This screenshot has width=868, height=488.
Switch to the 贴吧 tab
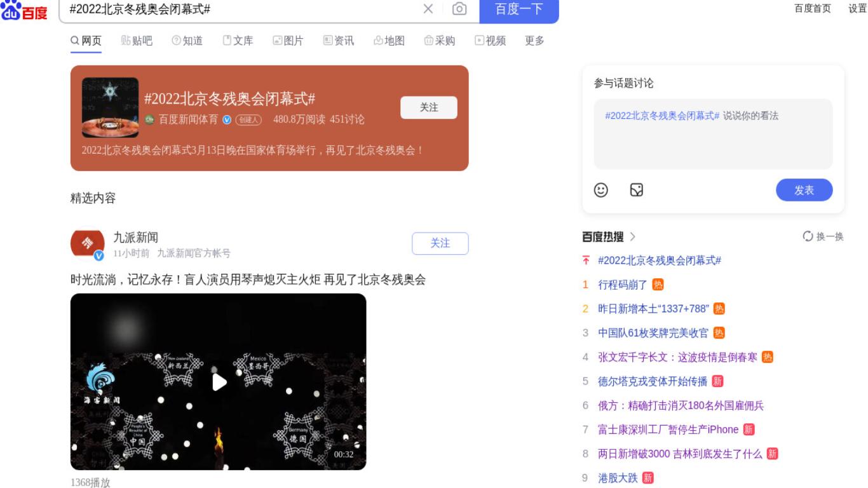click(137, 41)
